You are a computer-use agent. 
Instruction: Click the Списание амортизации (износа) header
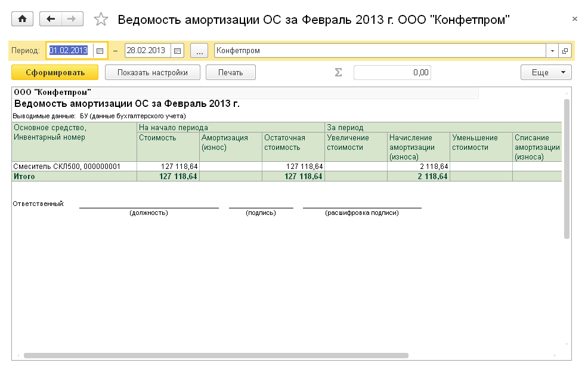(537, 147)
